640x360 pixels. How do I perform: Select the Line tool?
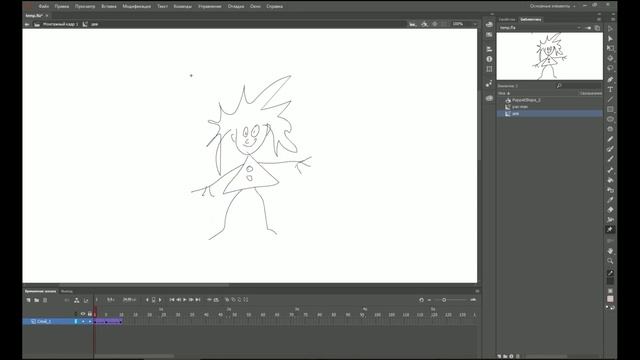[x=610, y=99]
